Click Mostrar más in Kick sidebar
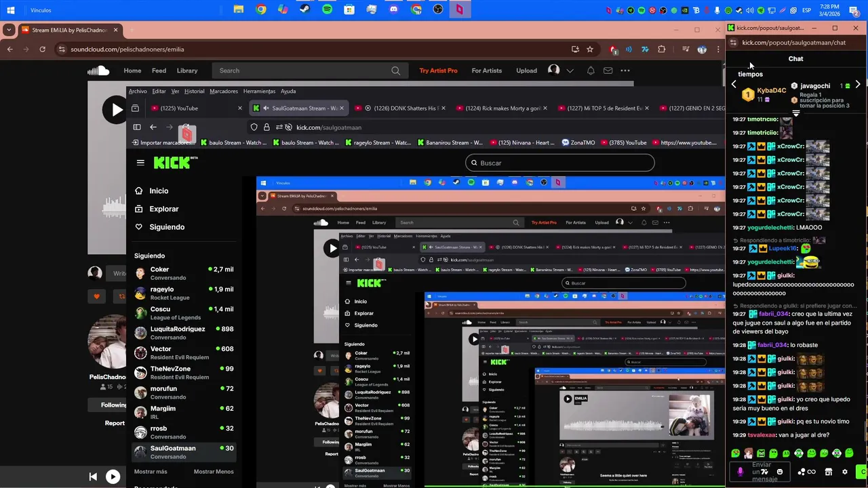This screenshot has width=868, height=488. click(x=151, y=472)
